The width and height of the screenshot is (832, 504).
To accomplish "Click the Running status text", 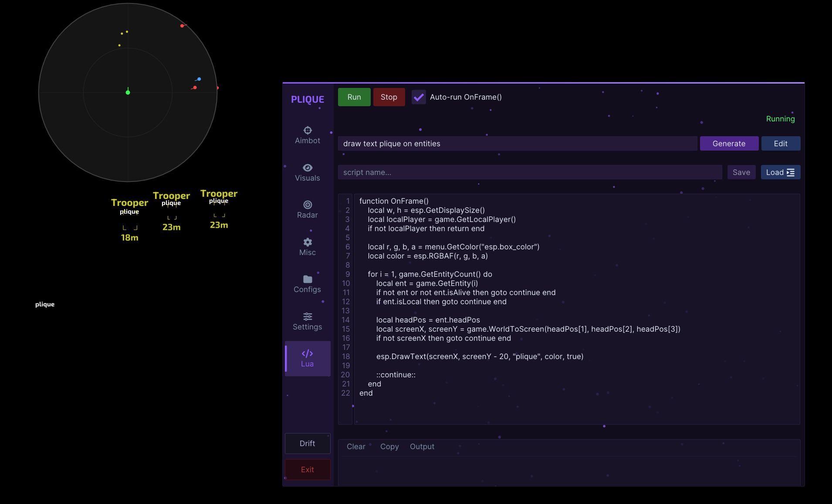I will pyautogui.click(x=781, y=119).
